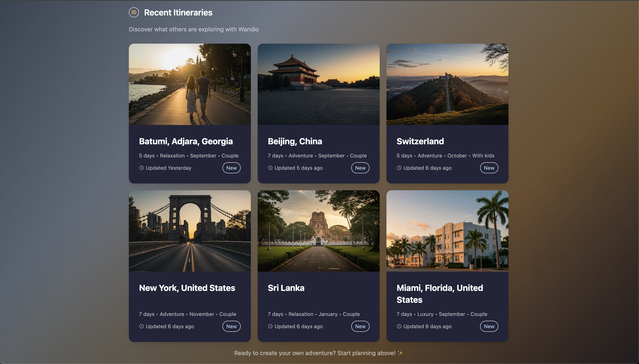This screenshot has height=364, width=639.
Task: Click the clock icon on Switzerland card
Action: pyautogui.click(x=399, y=168)
